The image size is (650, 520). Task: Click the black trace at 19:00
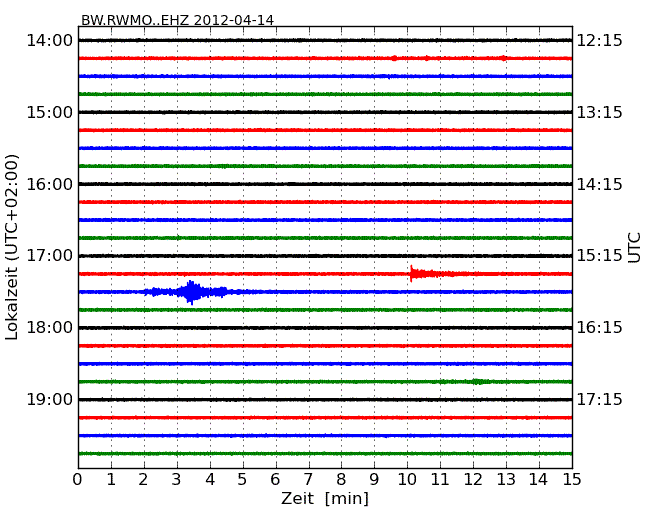(x=325, y=400)
